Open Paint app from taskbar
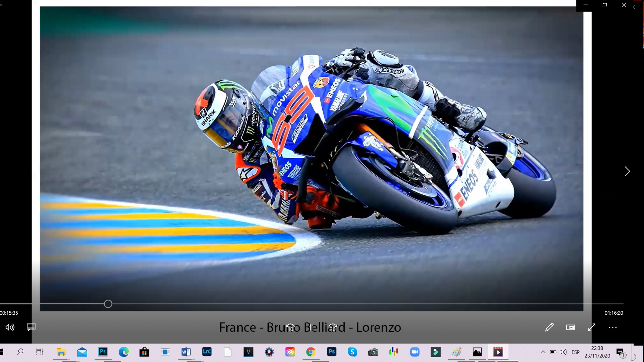This screenshot has height=362, width=644. point(456,352)
